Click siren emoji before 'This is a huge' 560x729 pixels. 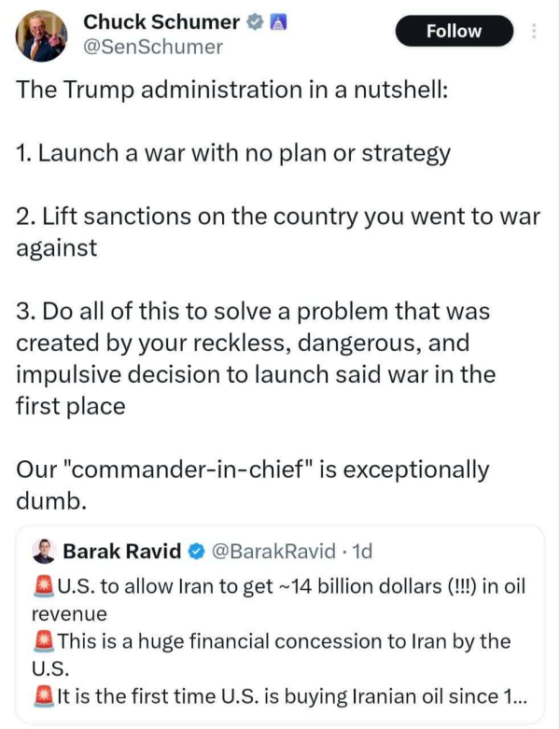[x=43, y=641]
